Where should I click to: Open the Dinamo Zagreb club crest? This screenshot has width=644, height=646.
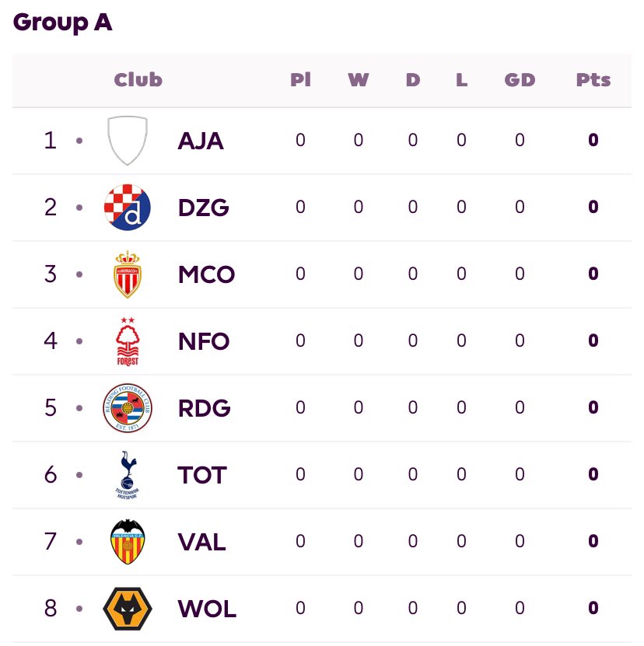click(x=128, y=208)
